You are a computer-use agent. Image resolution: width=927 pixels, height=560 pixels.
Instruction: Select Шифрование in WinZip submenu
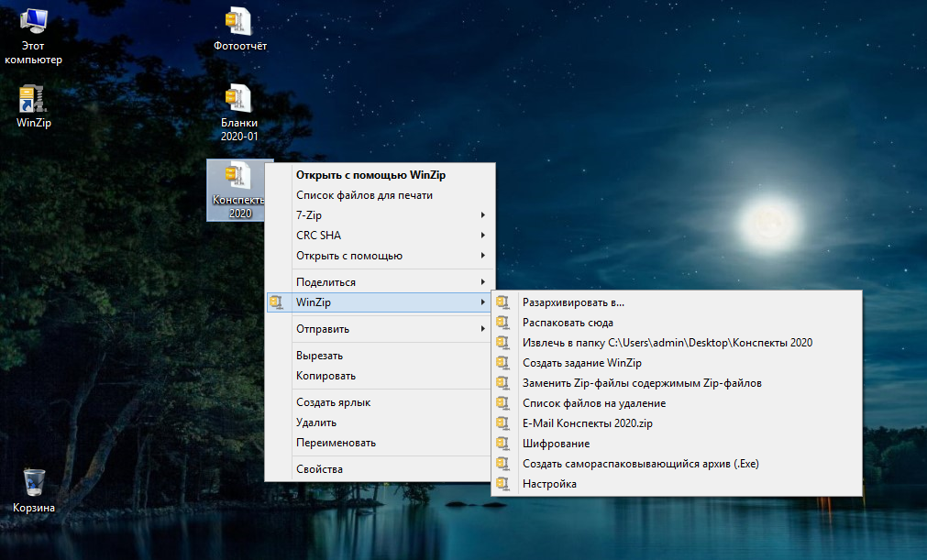click(x=677, y=443)
